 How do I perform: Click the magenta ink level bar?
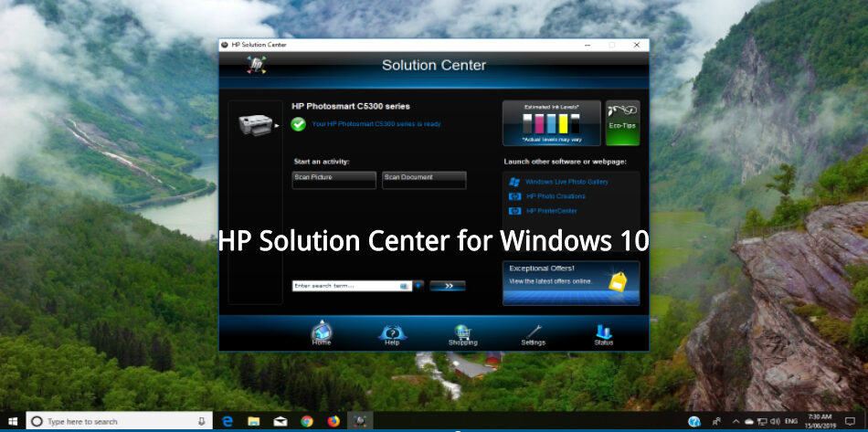[x=539, y=123]
